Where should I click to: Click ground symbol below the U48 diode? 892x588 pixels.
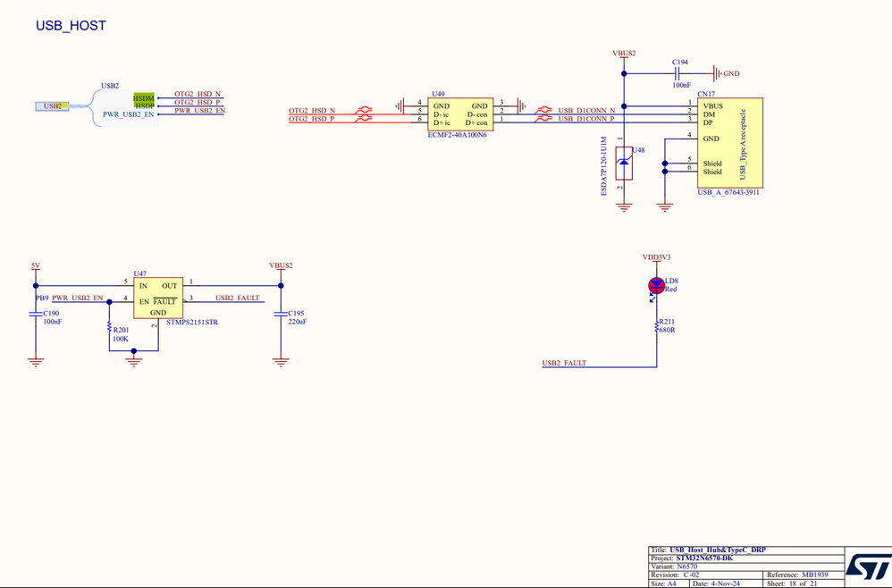point(624,207)
